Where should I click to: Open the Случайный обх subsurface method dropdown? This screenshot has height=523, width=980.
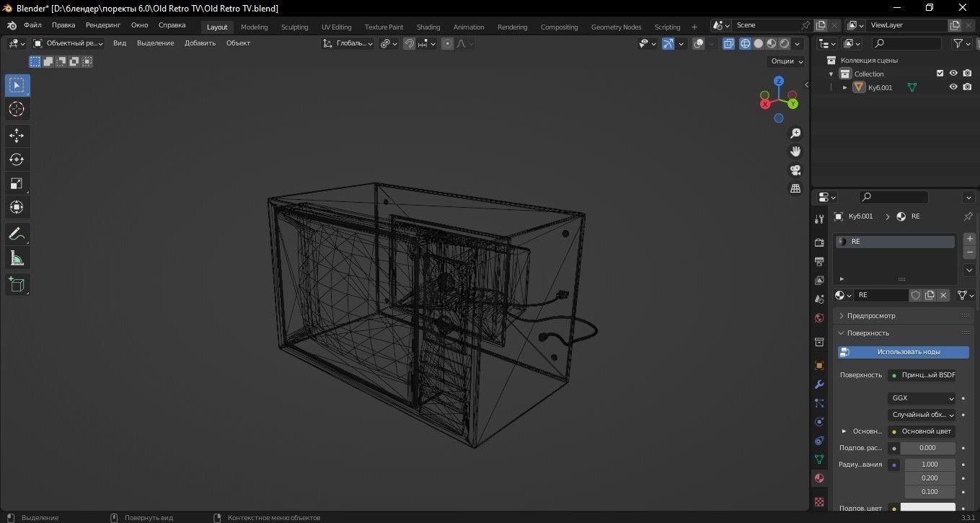(922, 415)
